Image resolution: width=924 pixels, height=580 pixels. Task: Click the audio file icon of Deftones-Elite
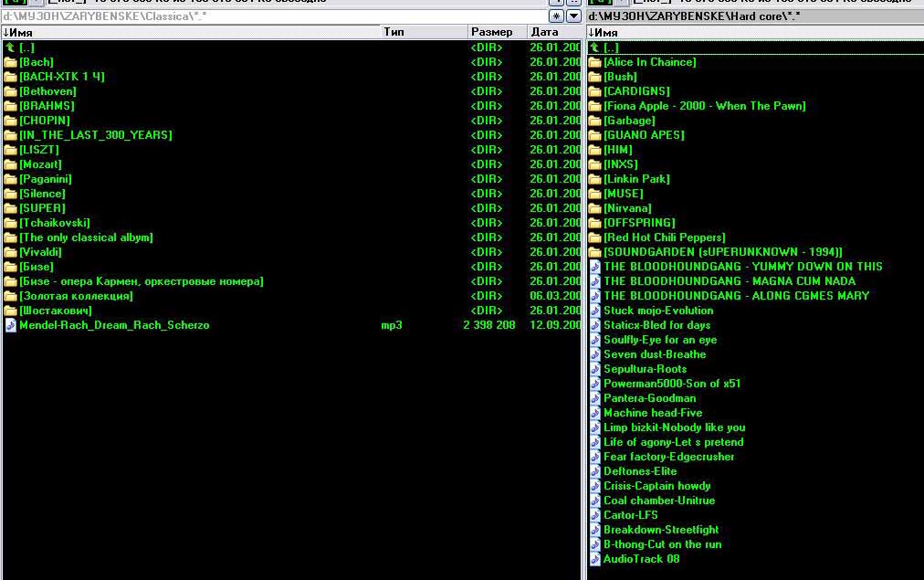pyautogui.click(x=594, y=471)
